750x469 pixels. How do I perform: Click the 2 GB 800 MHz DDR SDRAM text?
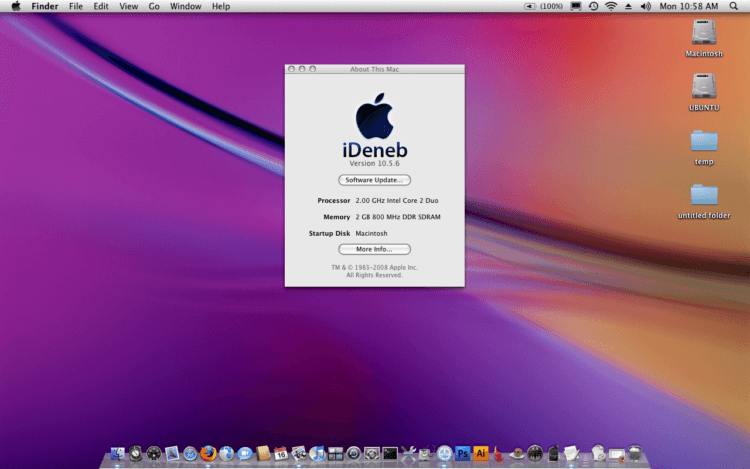398,217
